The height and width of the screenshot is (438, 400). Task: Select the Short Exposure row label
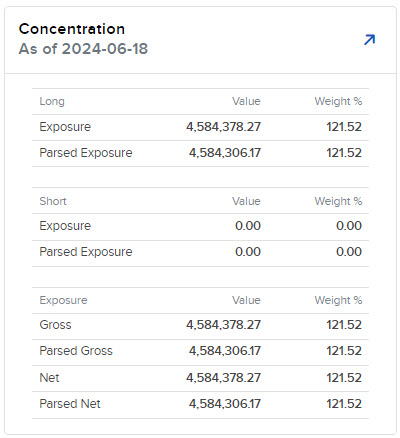[x=65, y=226]
